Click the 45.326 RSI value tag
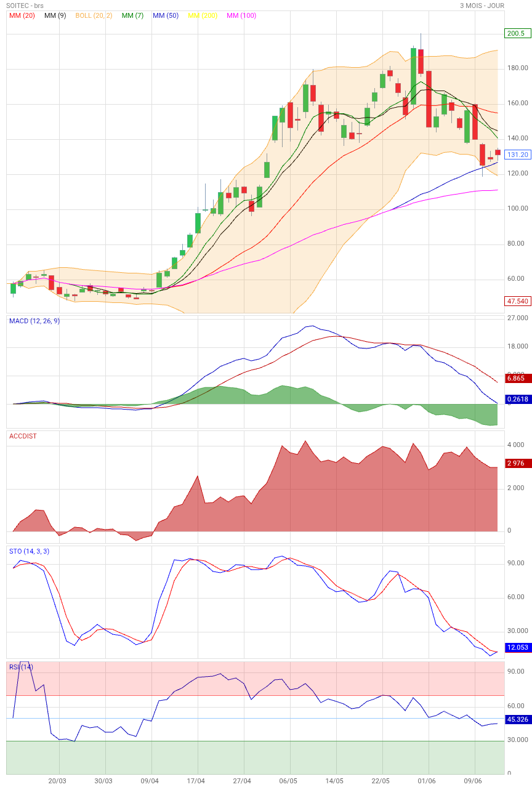The image size is (532, 787). 517,719
